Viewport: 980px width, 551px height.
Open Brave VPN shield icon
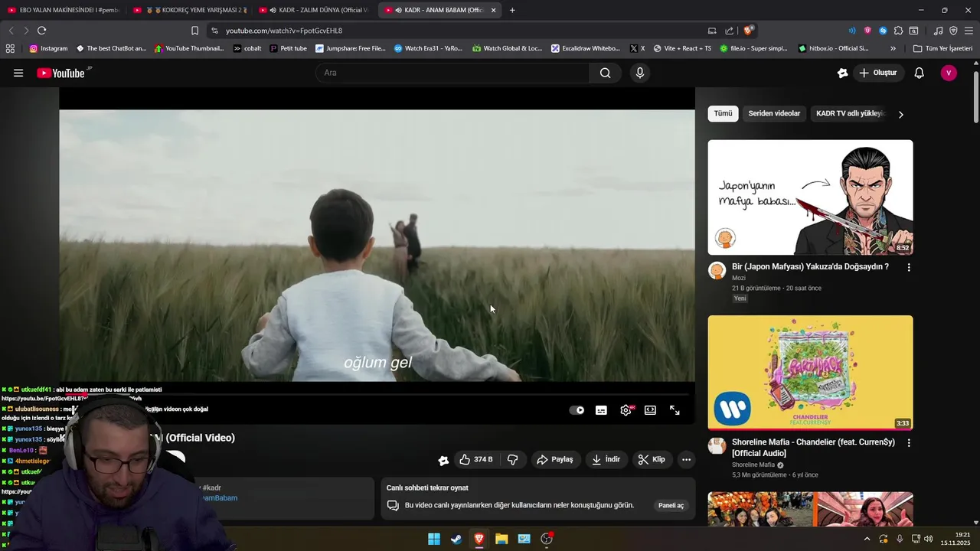pyautogui.click(x=953, y=31)
